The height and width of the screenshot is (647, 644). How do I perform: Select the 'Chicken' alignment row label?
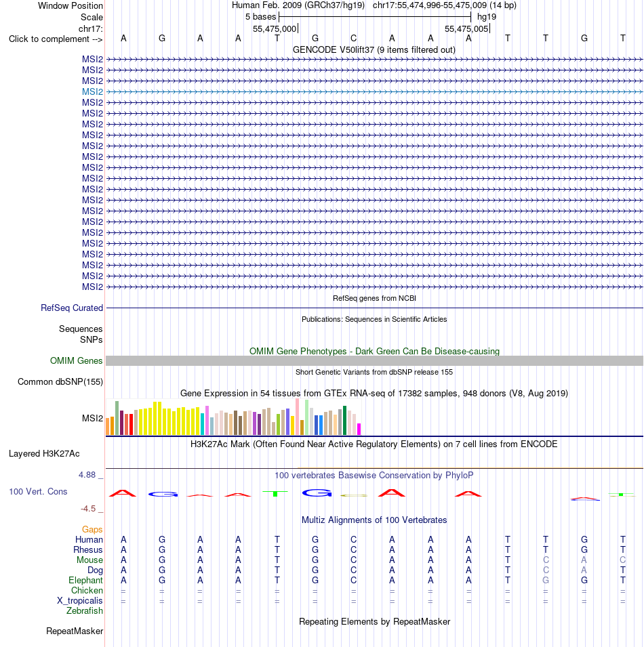tap(87, 591)
